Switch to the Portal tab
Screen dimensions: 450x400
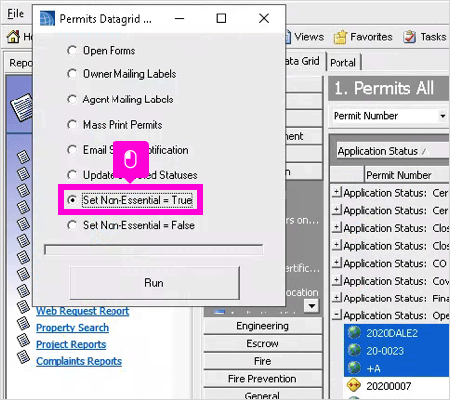tap(343, 63)
